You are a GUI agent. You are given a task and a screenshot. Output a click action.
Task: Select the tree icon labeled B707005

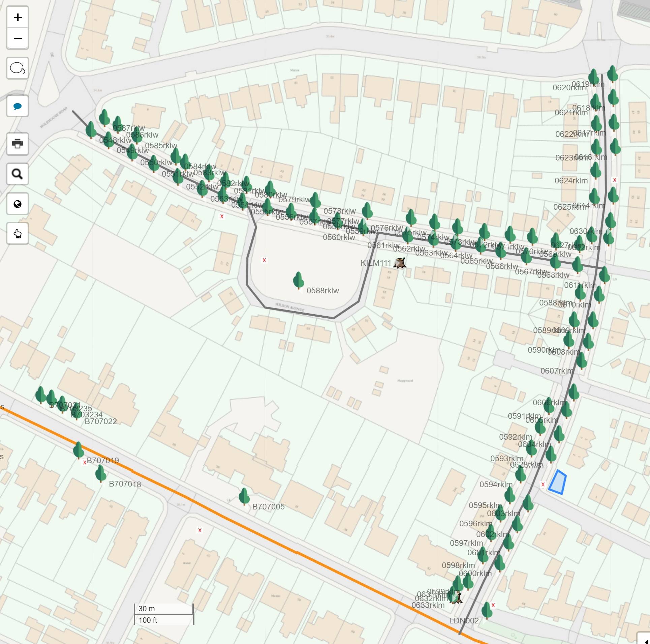[x=244, y=496]
